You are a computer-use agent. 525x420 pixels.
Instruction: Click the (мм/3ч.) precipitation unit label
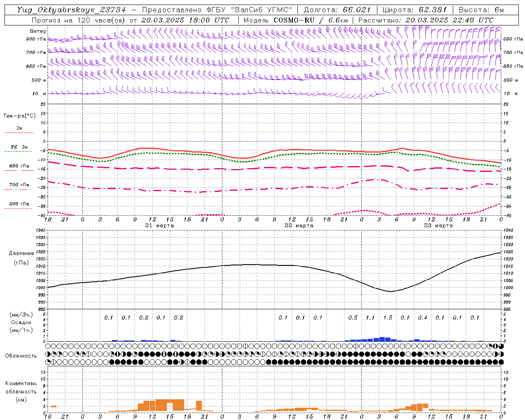[21, 315]
